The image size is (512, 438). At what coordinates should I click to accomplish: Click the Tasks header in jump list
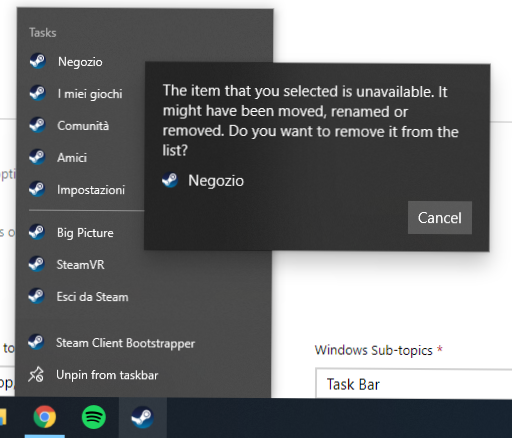43,33
